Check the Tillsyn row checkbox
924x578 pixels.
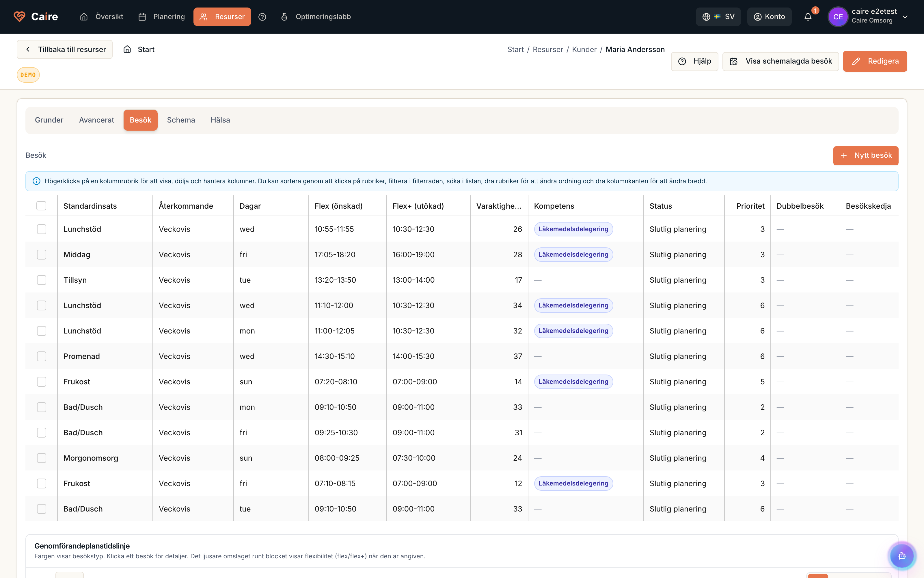click(42, 280)
